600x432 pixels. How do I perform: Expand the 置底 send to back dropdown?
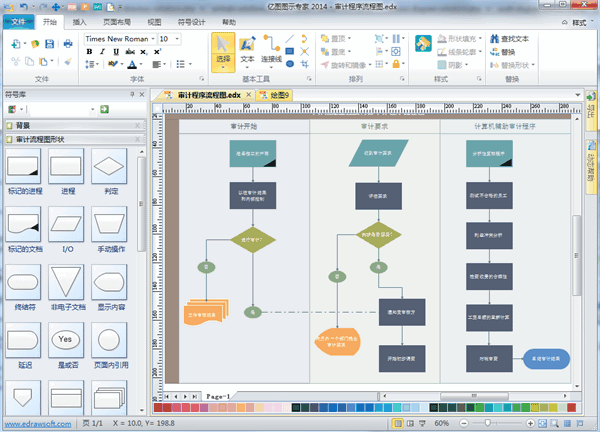pos(349,52)
